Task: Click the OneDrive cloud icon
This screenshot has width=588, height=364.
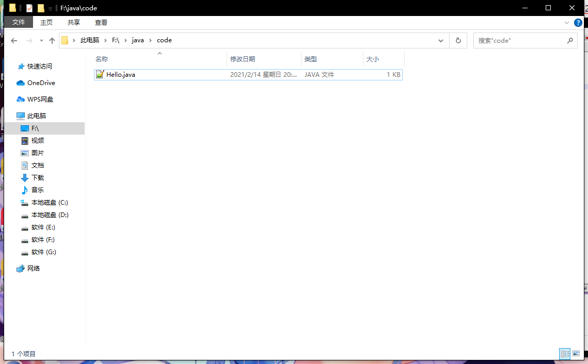Action: click(21, 83)
